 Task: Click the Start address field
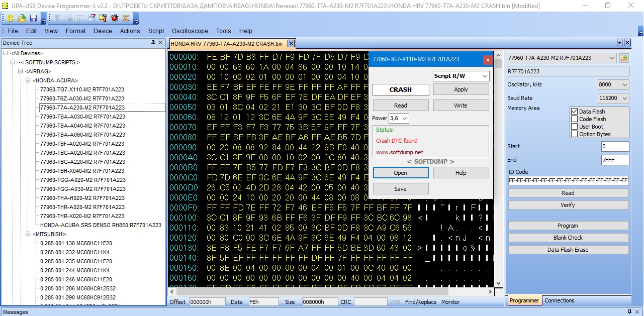tap(615, 146)
